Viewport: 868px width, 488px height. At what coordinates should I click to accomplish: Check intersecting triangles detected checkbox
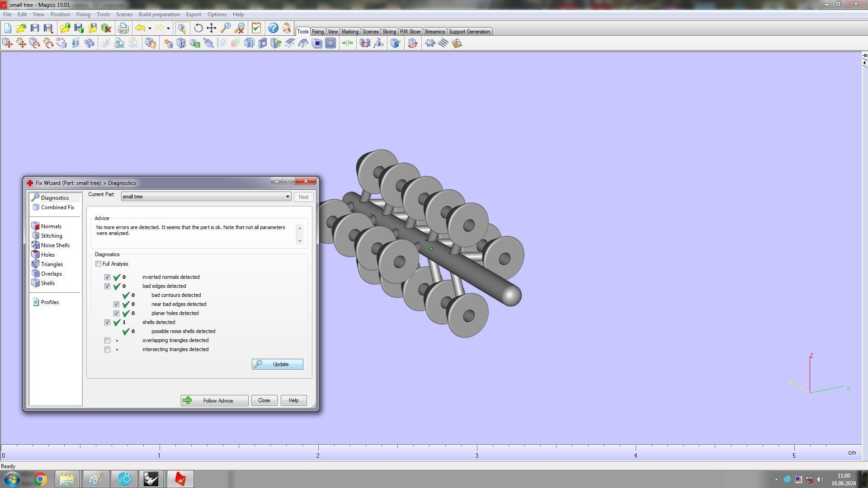(x=107, y=349)
